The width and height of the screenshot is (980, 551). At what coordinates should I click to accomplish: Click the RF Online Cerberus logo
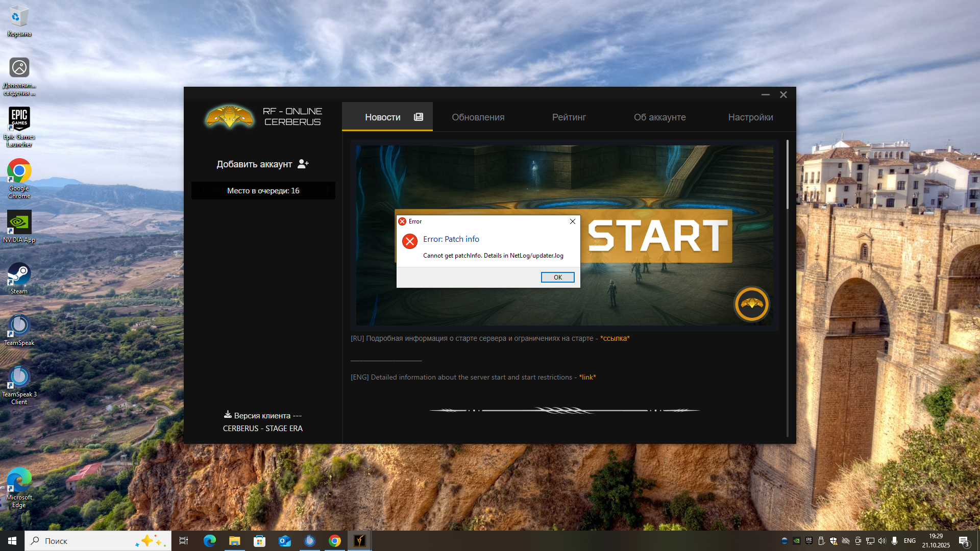coord(230,116)
